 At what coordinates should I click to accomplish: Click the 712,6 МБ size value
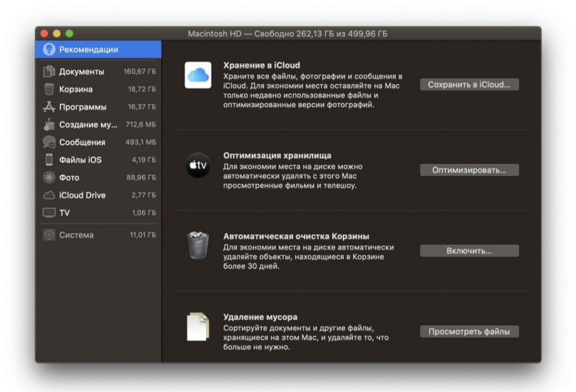pyautogui.click(x=141, y=125)
